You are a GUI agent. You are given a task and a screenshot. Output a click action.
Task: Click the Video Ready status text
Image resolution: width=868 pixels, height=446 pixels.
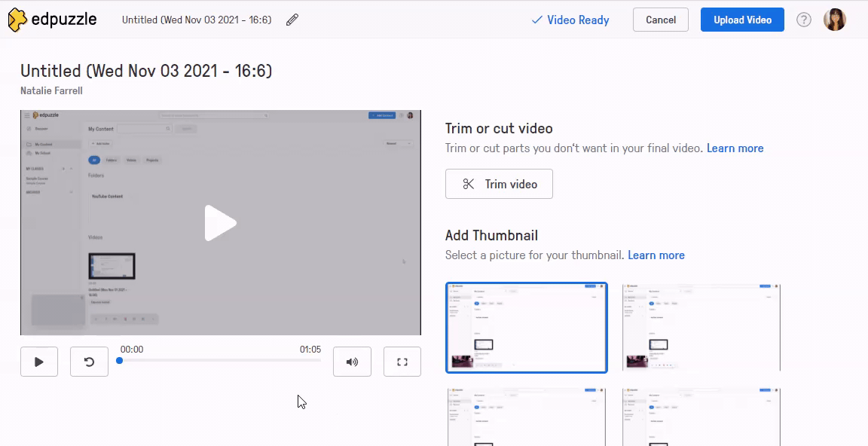tap(570, 20)
